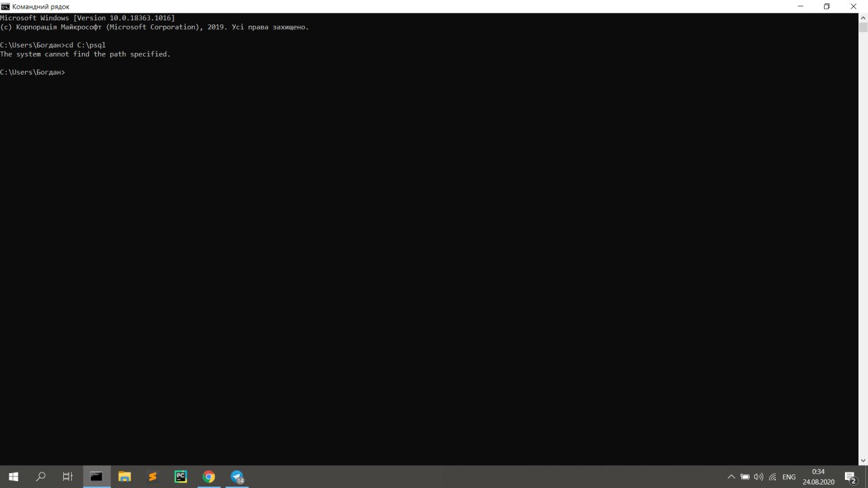The width and height of the screenshot is (868, 488).
Task: Open the Wi-Fi network tray icon
Action: [772, 477]
